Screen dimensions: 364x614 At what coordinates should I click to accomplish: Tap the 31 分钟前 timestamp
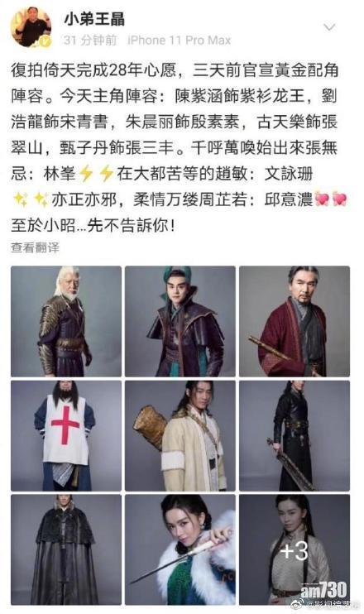pyautogui.click(x=90, y=40)
